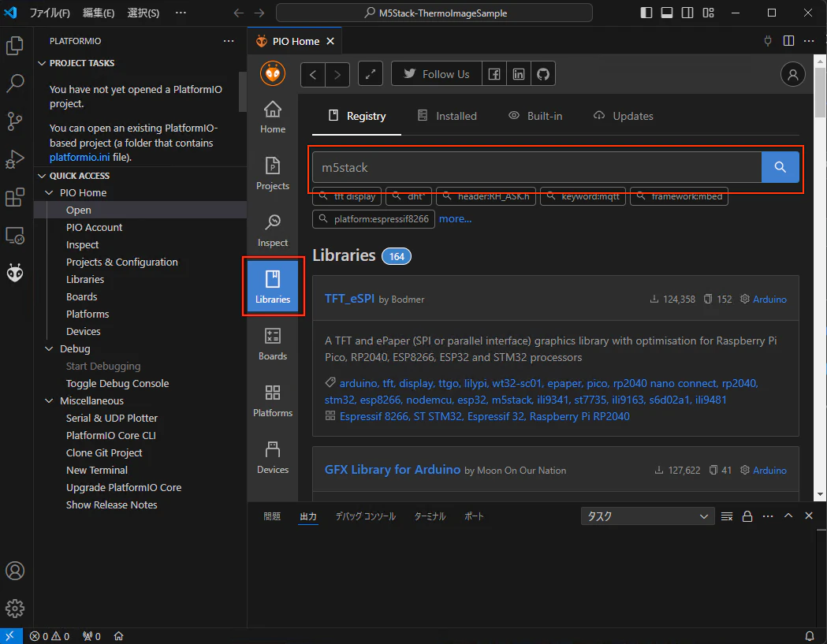Open Devices in PIO sidebar
This screenshot has width=827, height=644.
pos(273,457)
